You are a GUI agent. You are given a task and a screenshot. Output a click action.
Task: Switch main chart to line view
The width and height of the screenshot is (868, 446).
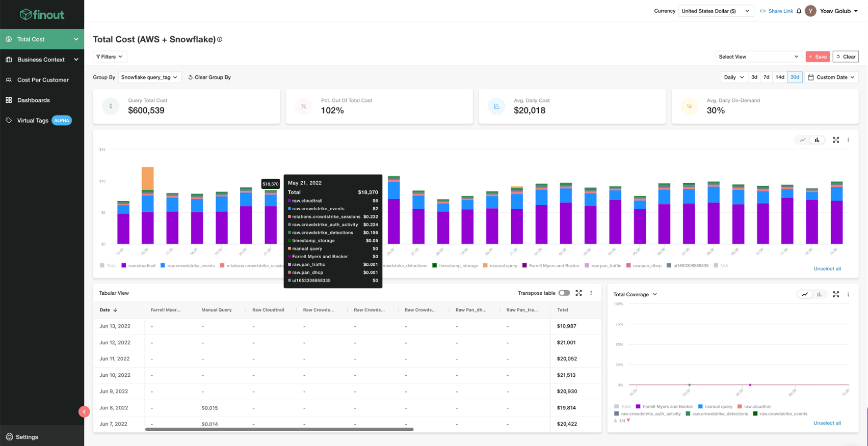[803, 140]
